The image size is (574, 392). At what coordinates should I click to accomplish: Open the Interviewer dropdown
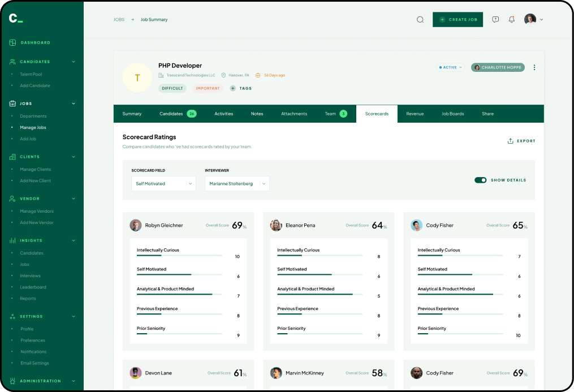[x=237, y=184]
